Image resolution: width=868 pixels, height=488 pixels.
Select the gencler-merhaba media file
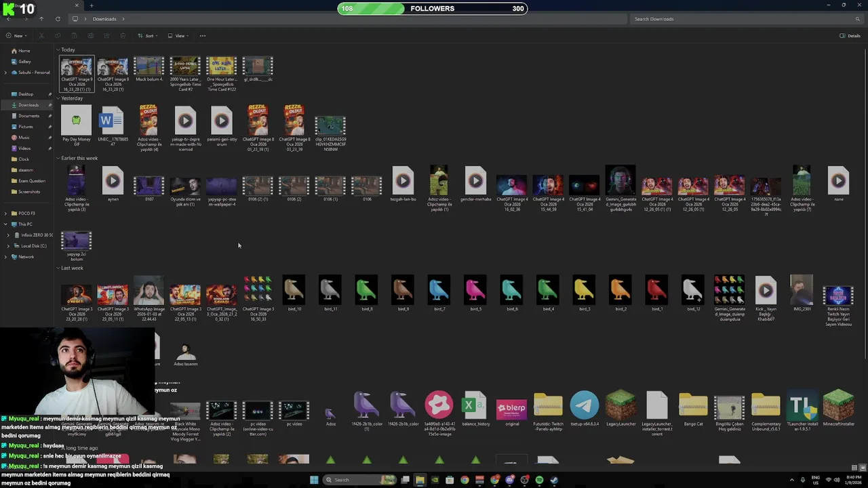475,184
